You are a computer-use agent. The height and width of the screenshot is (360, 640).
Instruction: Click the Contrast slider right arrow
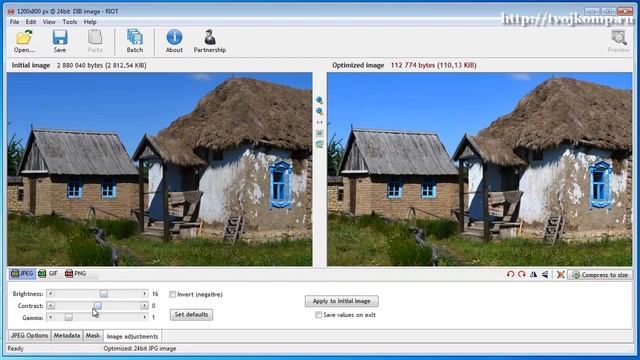(144, 306)
